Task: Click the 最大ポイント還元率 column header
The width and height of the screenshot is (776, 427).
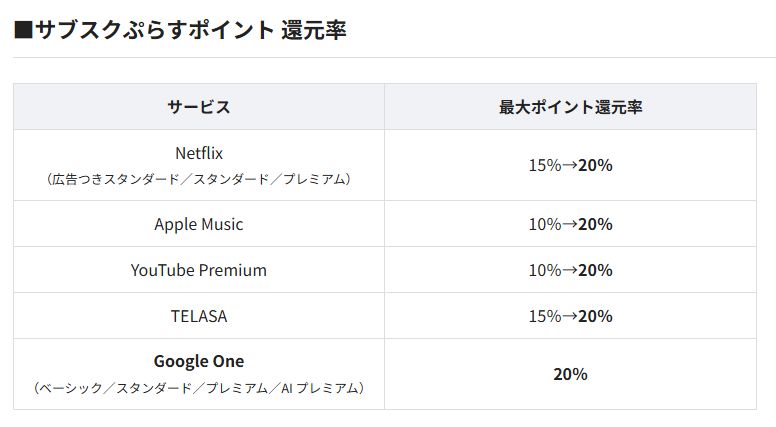Action: tap(570, 107)
